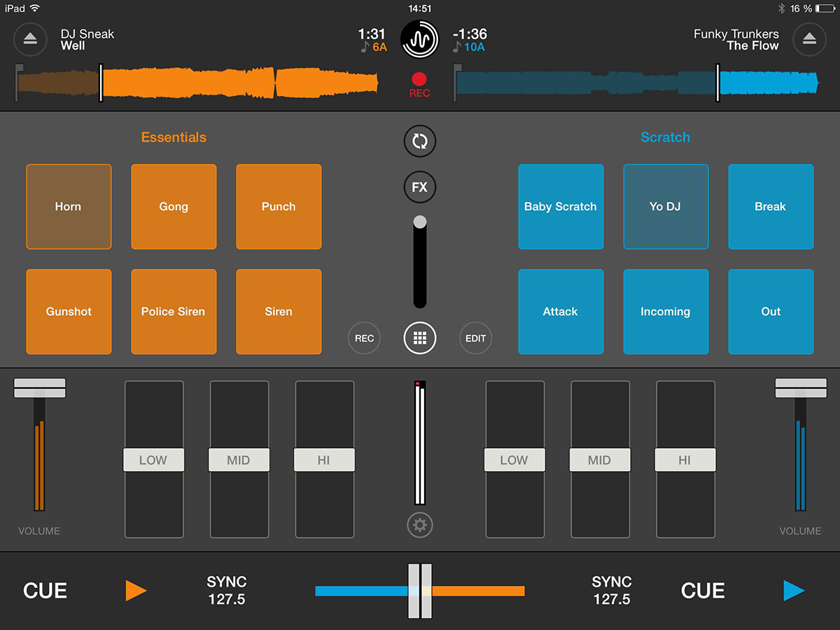840x630 pixels.
Task: Play the left deck with orange triangle
Action: click(136, 591)
